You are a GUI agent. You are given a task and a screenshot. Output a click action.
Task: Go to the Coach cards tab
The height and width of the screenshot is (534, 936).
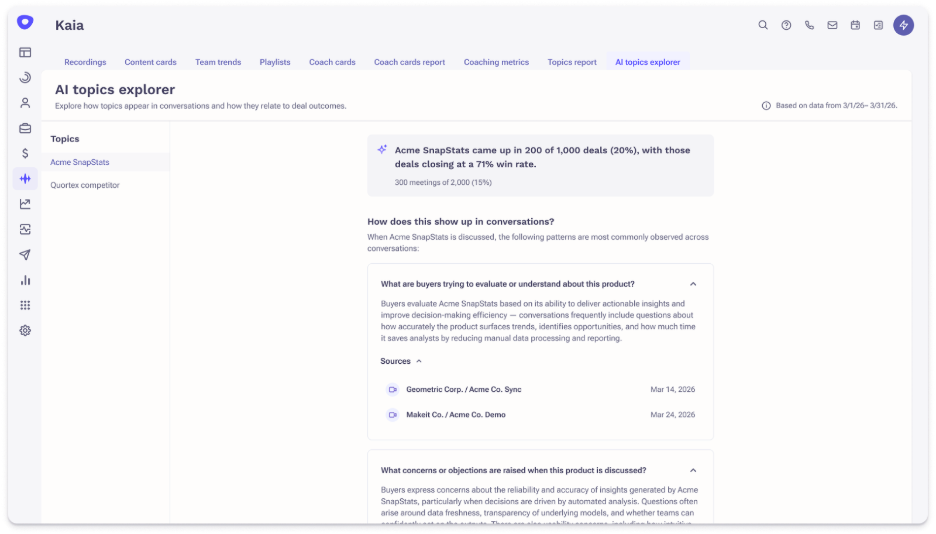(332, 62)
